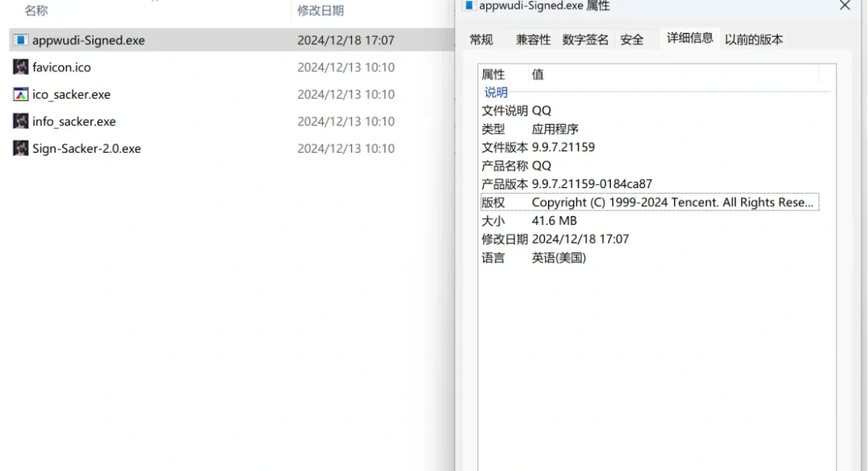Select the 产品名称 property label
Screen dimensions: 868x471
tap(505, 166)
